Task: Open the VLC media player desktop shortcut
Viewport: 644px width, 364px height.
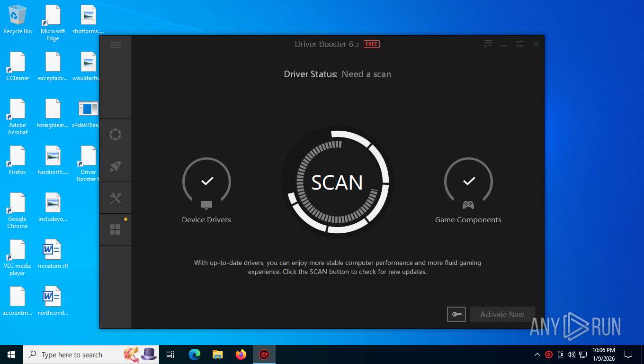Action: pyautogui.click(x=18, y=258)
